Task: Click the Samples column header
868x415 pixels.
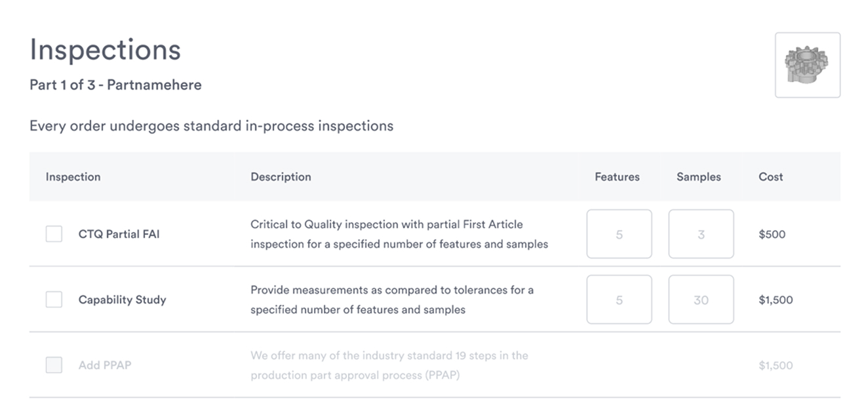Action: click(698, 177)
